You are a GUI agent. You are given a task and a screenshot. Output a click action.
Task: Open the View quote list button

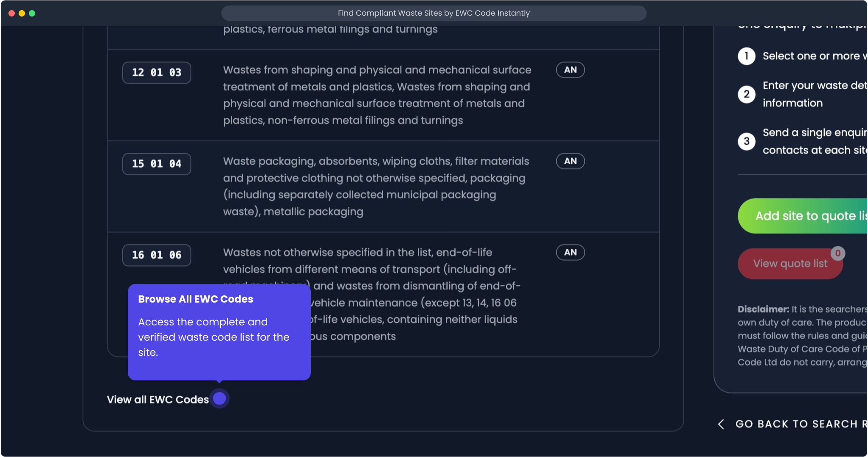790,264
